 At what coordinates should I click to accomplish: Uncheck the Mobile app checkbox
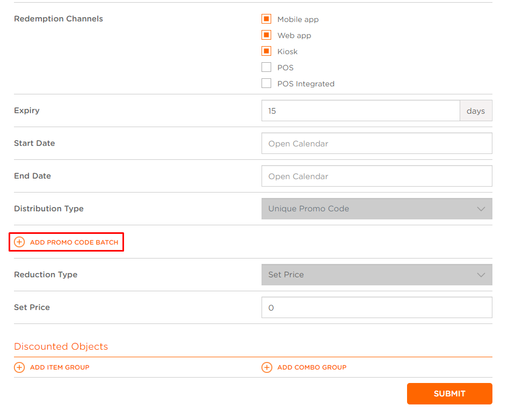(266, 19)
